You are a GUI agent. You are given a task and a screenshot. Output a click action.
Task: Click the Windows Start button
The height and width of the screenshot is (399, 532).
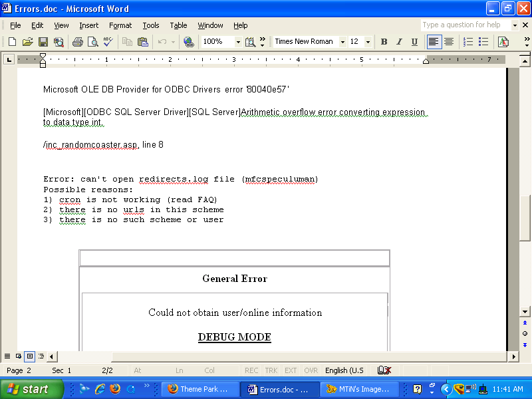tap(32, 389)
